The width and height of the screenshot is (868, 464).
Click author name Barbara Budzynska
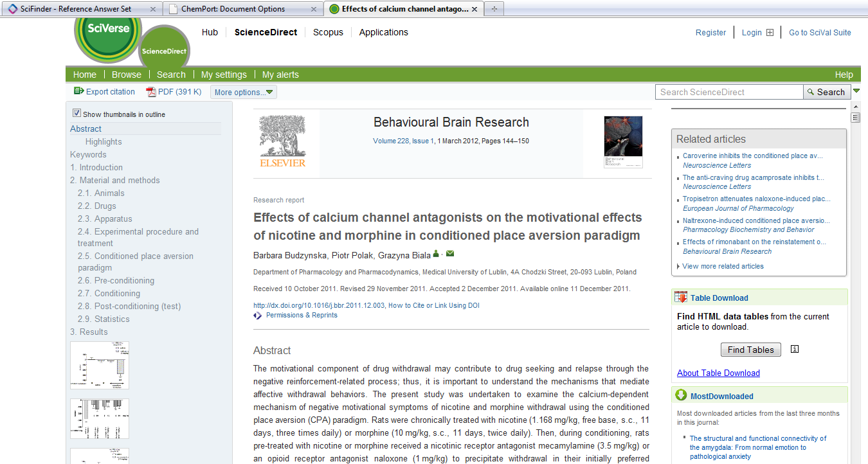(289, 255)
